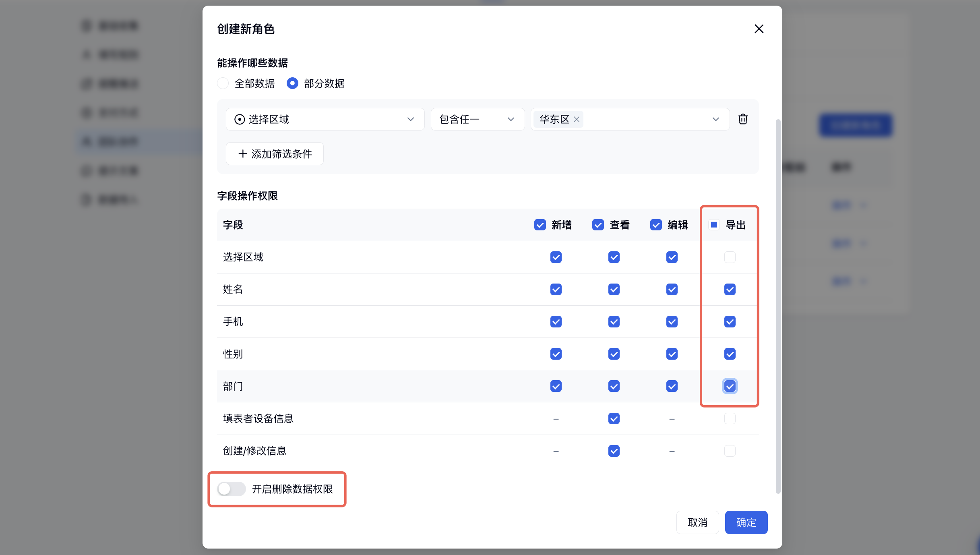The image size is (980, 555).
Task: Uncheck 查看 for the 姓名 row
Action: 614,289
